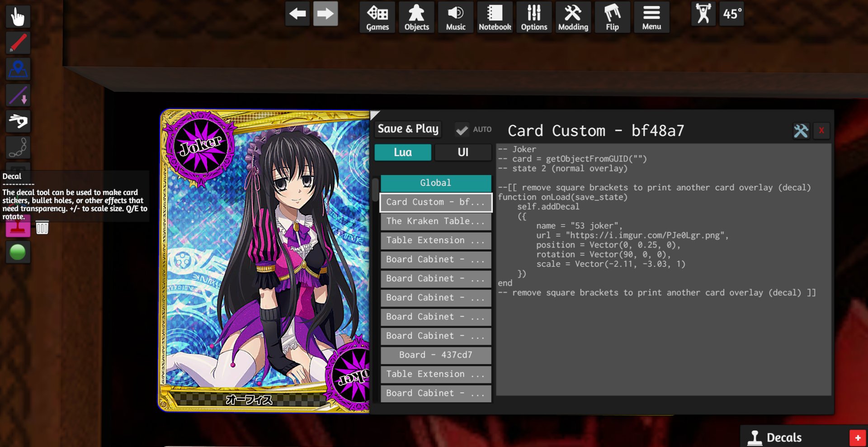Click the green circle color indicator

(18, 252)
